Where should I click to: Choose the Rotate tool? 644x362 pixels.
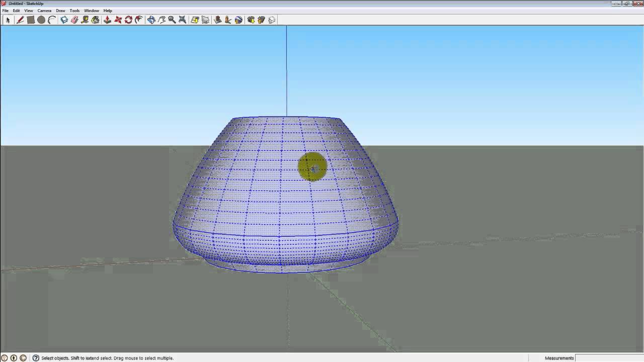pyautogui.click(x=129, y=20)
